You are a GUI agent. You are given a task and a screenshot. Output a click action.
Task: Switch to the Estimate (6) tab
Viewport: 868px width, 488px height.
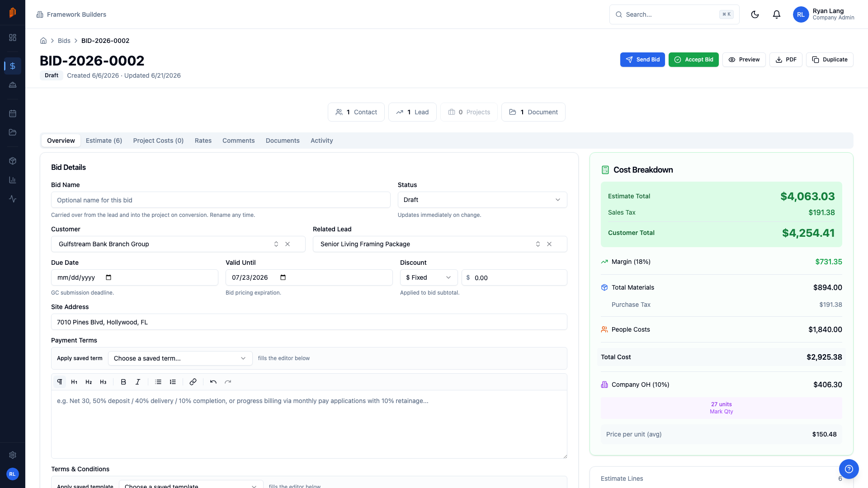pyautogui.click(x=104, y=141)
